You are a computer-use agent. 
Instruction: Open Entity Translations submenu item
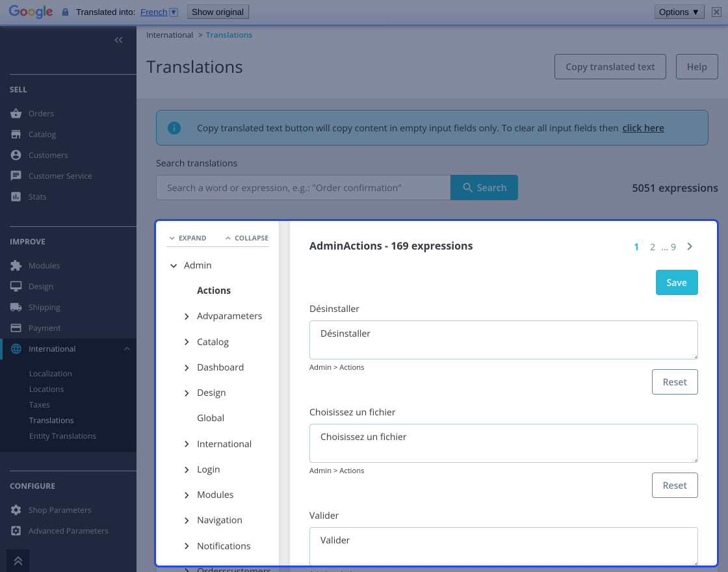[x=62, y=436]
